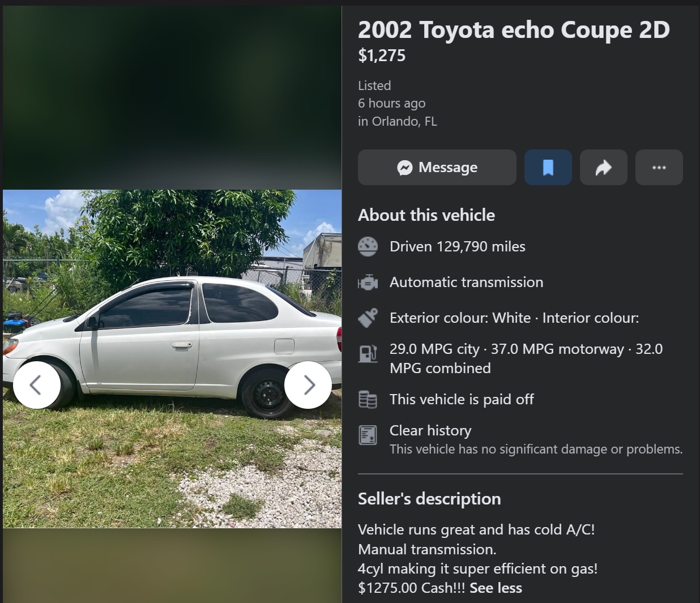Share the listing via arrow icon
The height and width of the screenshot is (603, 700).
(x=604, y=167)
